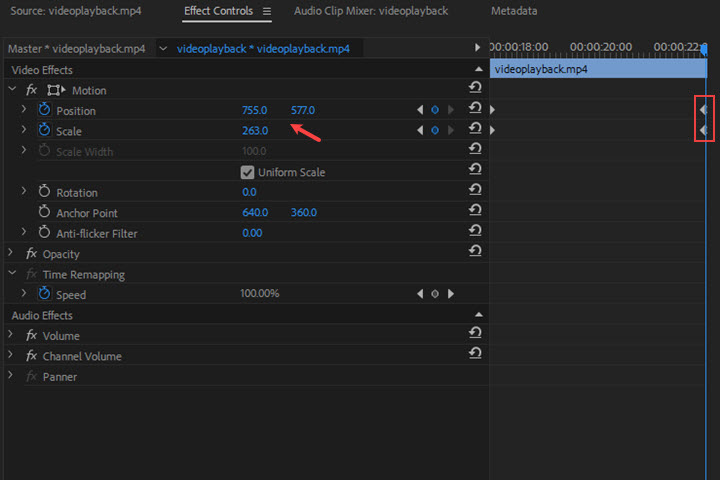This screenshot has width=720, height=480.
Task: Add or remove Scale keyframe
Action: coord(435,130)
